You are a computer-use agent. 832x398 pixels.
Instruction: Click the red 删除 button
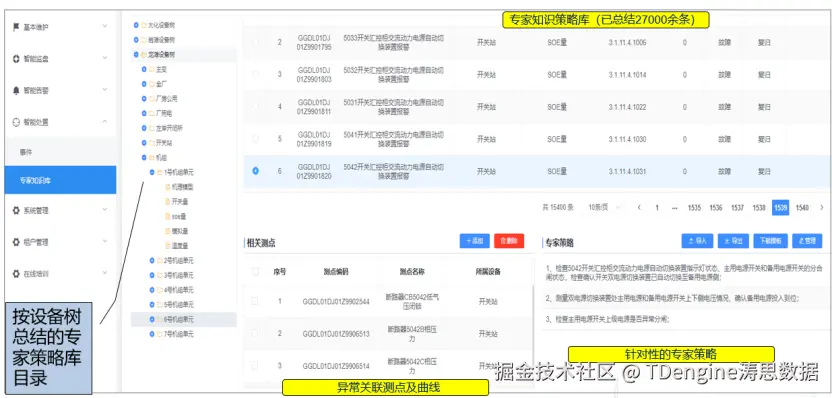509,241
